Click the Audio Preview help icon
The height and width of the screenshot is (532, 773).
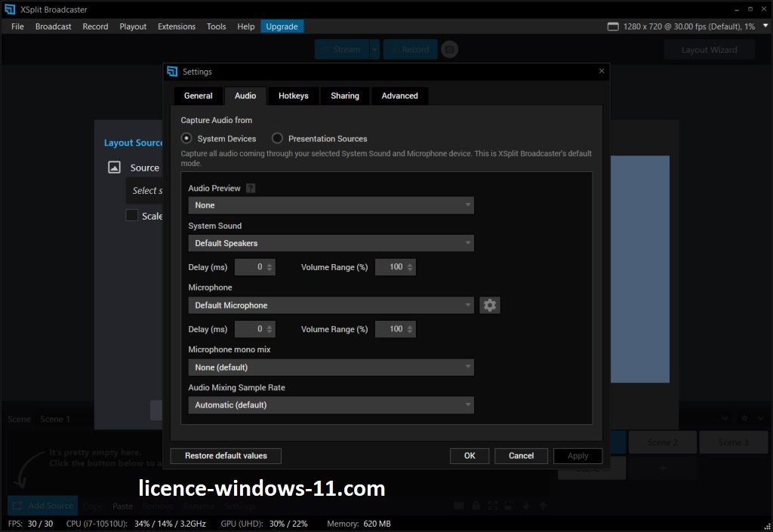point(251,189)
